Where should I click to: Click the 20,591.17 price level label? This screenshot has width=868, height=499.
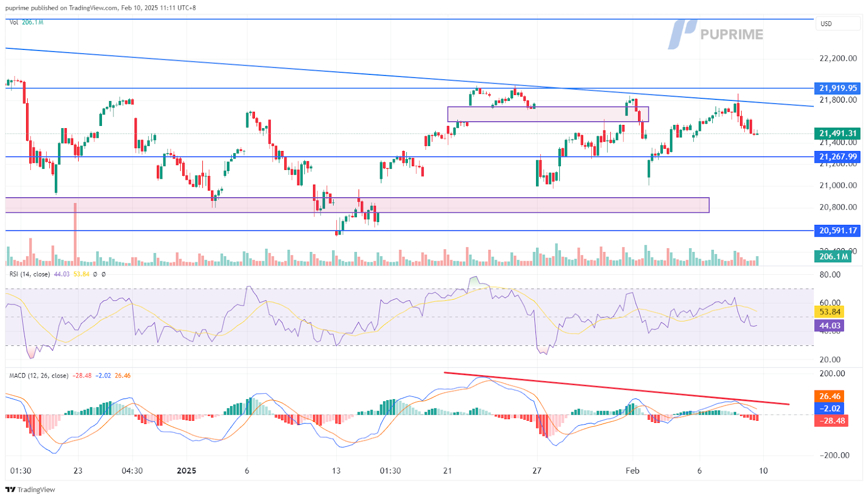click(x=838, y=231)
